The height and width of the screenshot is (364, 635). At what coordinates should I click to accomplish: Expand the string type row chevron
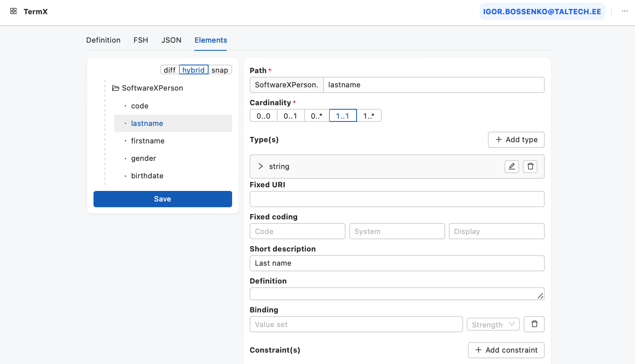[261, 167]
